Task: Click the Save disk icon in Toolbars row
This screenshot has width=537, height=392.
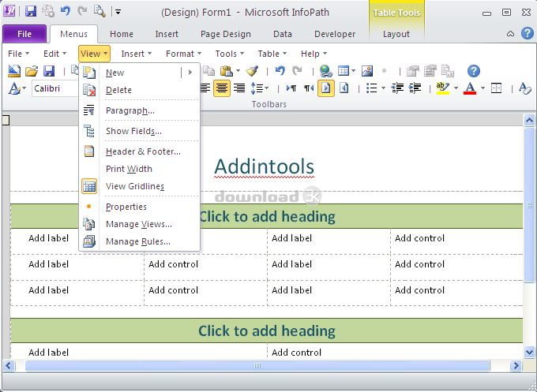Action: coord(49,71)
